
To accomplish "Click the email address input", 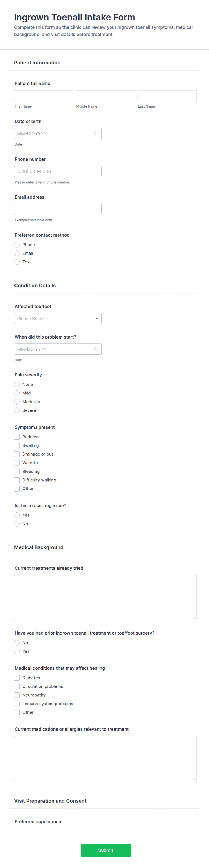I will (58, 209).
